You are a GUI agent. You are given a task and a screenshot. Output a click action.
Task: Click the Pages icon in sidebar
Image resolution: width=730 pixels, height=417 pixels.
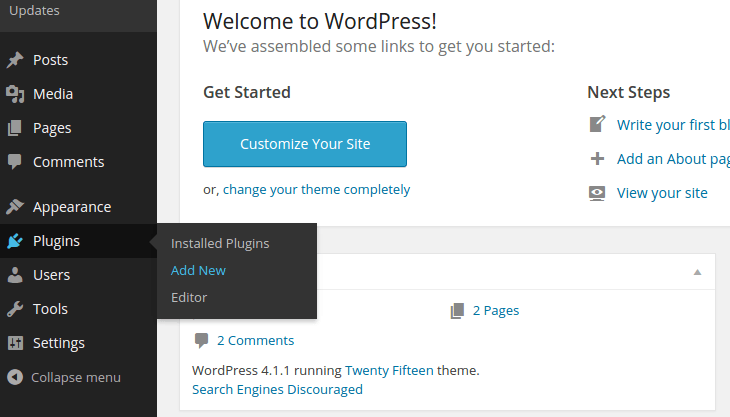tap(15, 128)
